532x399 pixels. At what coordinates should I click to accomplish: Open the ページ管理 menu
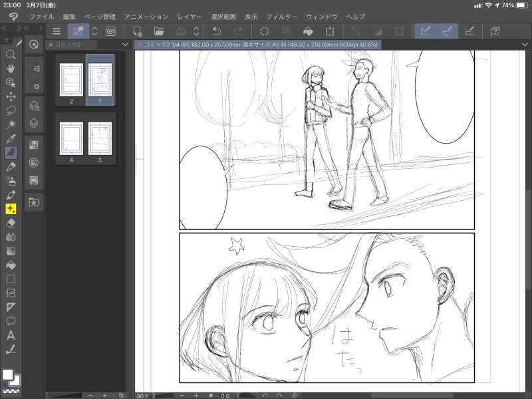(x=100, y=17)
